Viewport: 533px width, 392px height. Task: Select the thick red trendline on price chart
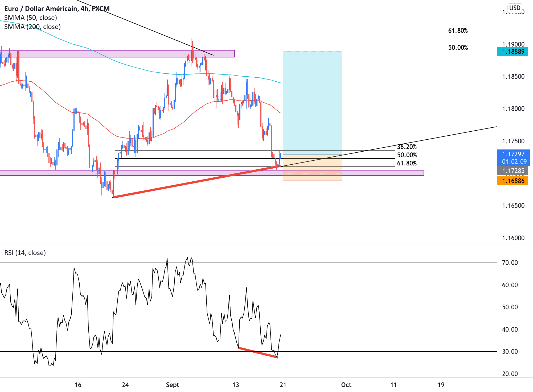(x=197, y=182)
